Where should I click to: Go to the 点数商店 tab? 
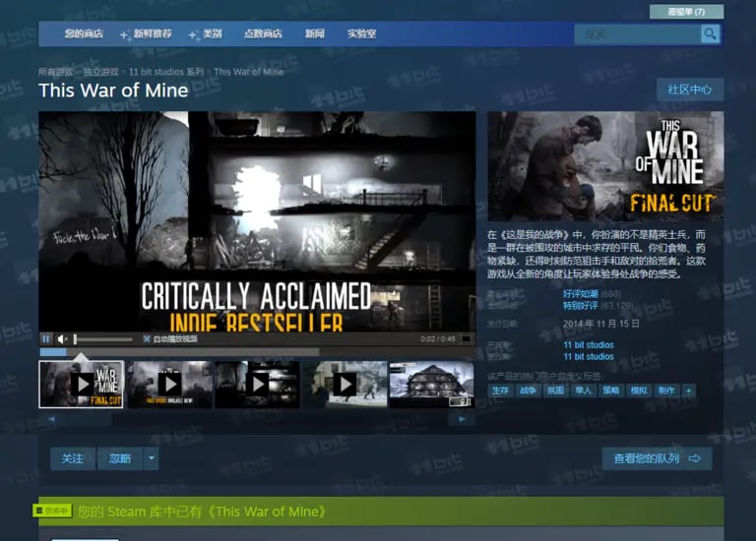[263, 33]
